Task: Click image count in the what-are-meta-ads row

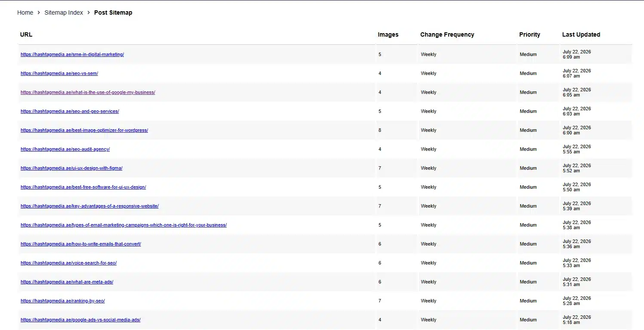Action: 380,282
